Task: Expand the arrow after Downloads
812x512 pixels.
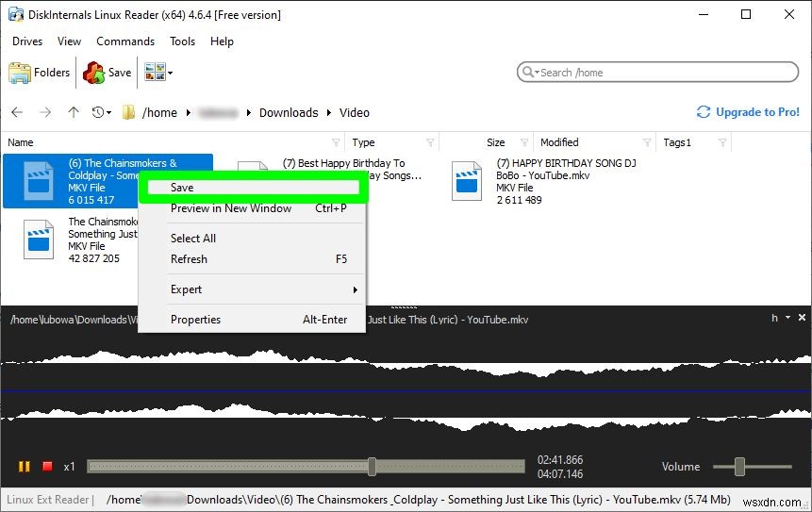Action: point(329,113)
